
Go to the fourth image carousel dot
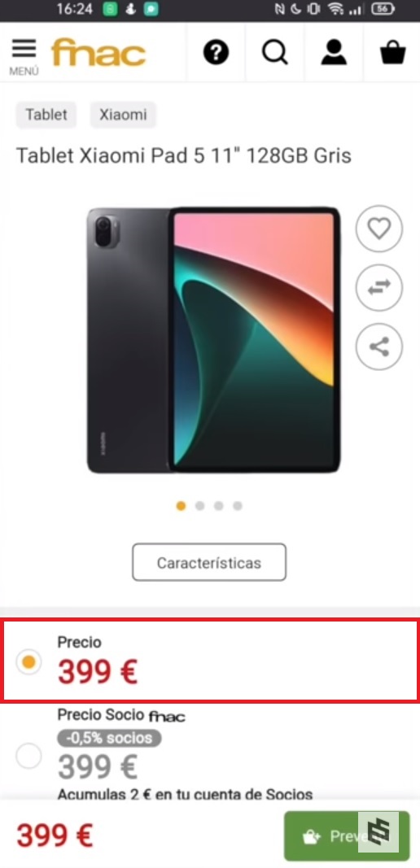pyautogui.click(x=238, y=505)
